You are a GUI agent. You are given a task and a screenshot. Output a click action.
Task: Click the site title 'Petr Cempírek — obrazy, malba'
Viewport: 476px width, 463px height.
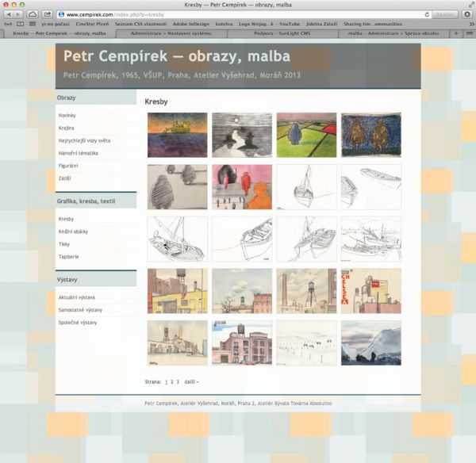(177, 56)
